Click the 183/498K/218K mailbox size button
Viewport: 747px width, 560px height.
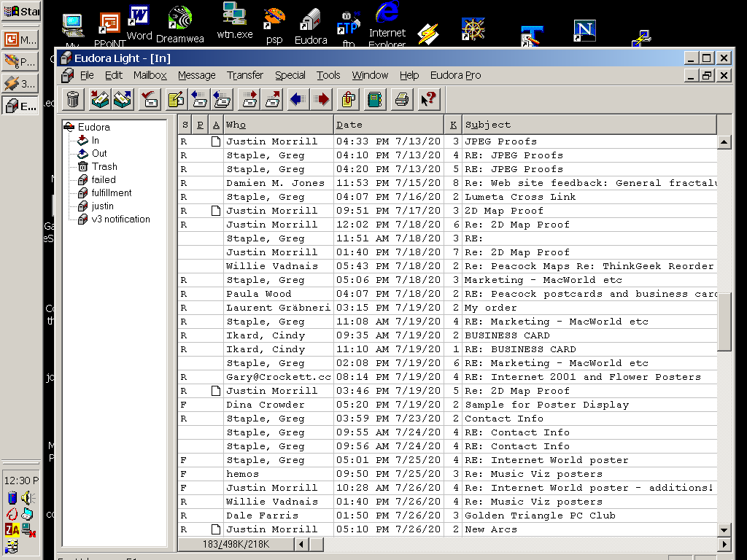[236, 544]
